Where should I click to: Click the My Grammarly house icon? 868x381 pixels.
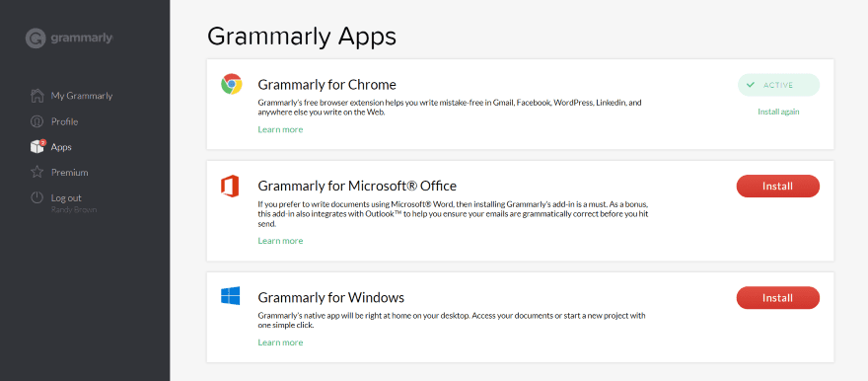pyautogui.click(x=36, y=95)
